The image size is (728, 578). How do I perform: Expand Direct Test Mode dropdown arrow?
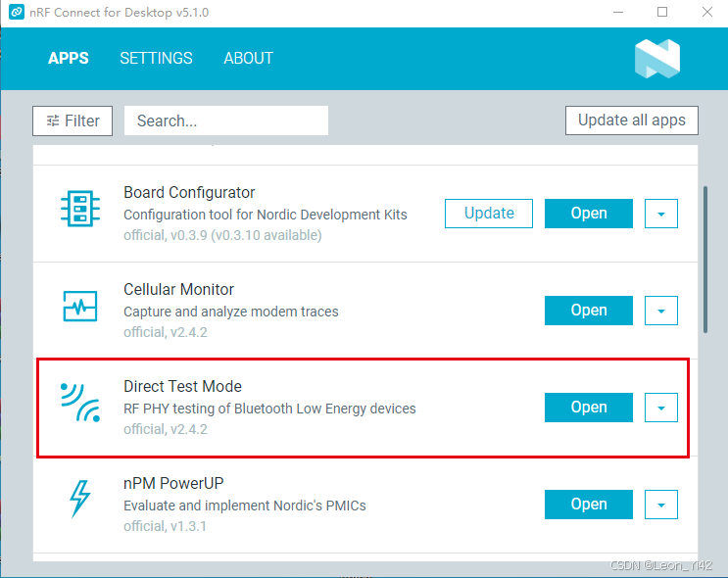tap(661, 408)
